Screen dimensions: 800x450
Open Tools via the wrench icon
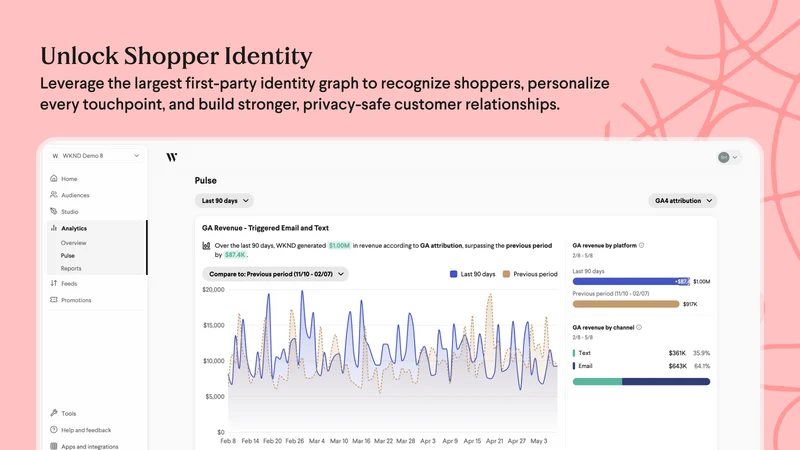[54, 413]
